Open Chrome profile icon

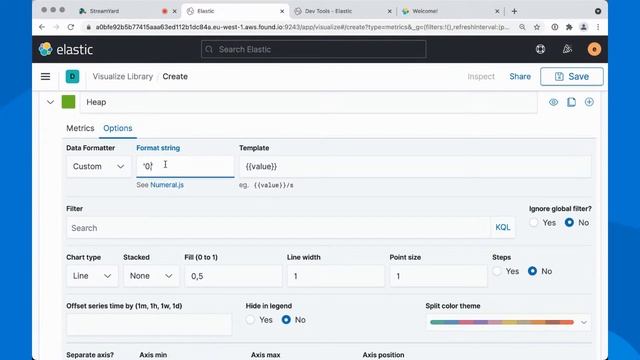click(x=584, y=27)
